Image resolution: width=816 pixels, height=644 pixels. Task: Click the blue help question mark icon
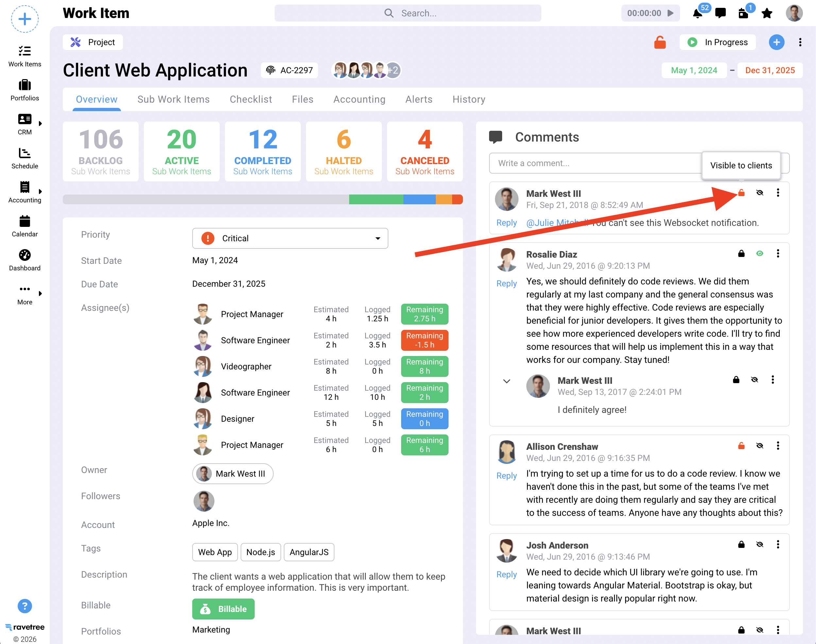25,606
